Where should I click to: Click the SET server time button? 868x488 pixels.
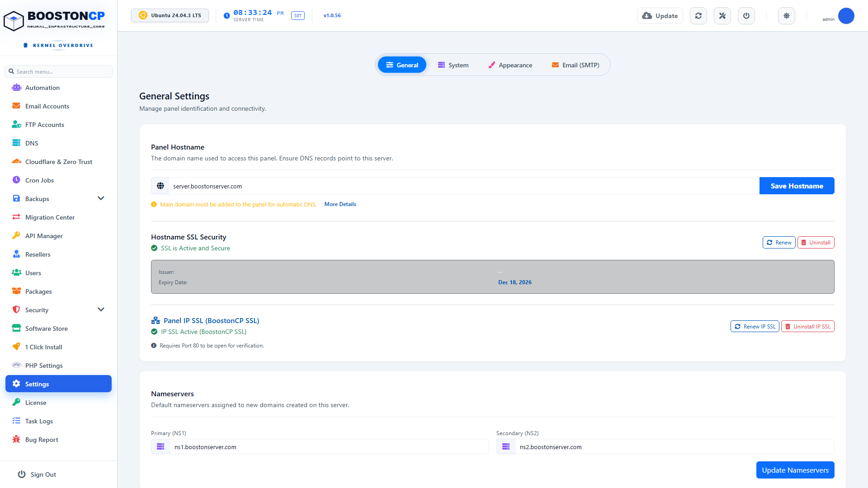pyautogui.click(x=298, y=16)
